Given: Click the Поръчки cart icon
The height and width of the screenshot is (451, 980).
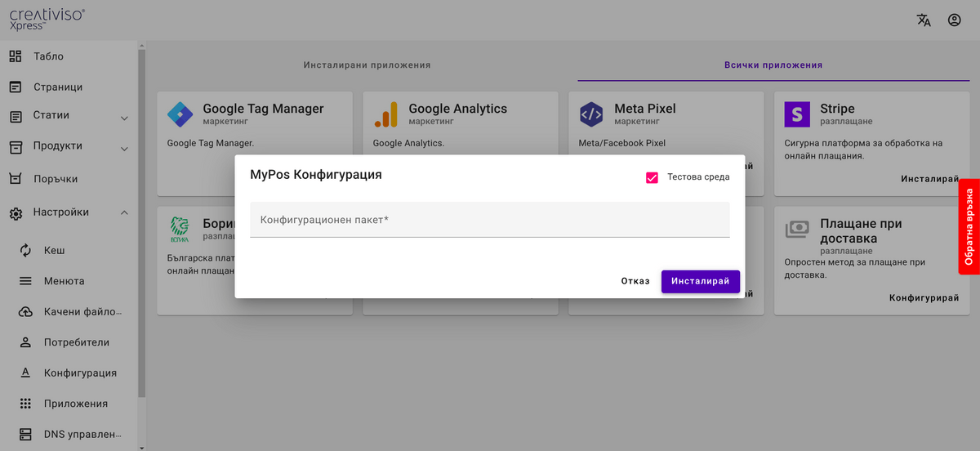Looking at the screenshot, I should (x=16, y=179).
